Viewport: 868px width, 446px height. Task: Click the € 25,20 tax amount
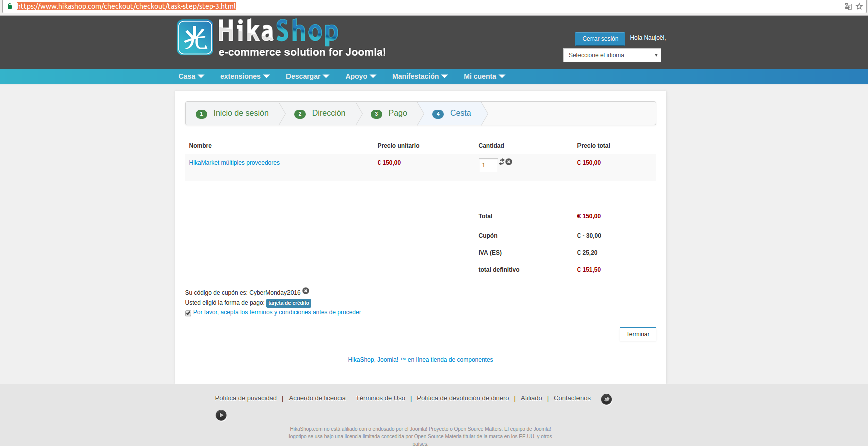(587, 253)
